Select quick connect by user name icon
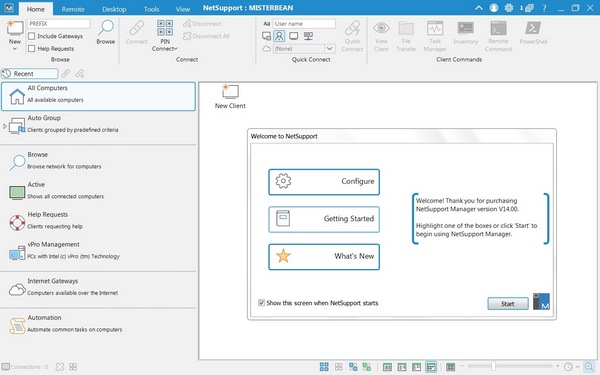The width and height of the screenshot is (600, 375). pos(279,36)
